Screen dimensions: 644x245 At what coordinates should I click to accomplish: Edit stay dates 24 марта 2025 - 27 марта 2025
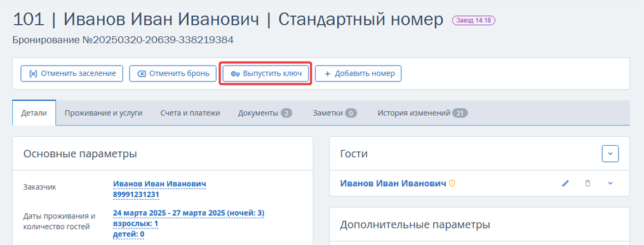189,213
